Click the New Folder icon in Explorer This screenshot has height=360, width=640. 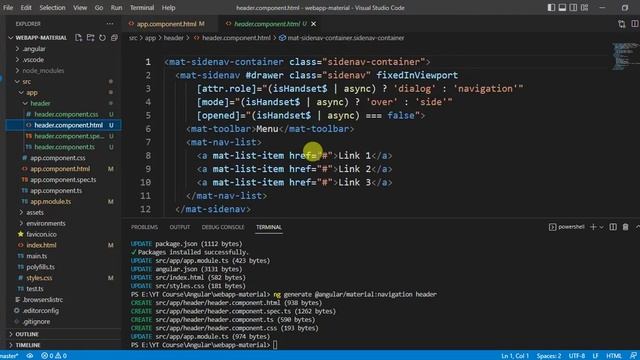coord(91,38)
